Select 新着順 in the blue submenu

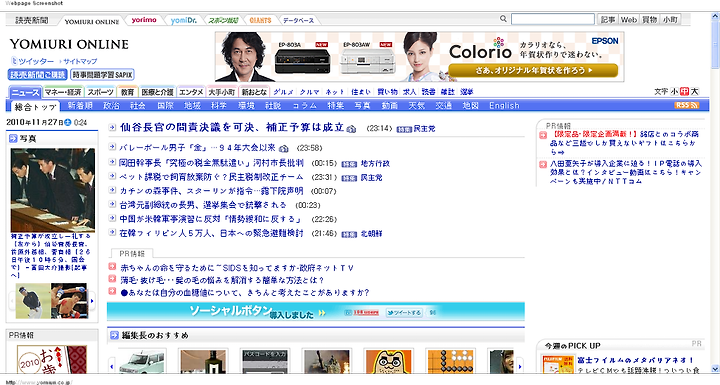[x=80, y=106]
